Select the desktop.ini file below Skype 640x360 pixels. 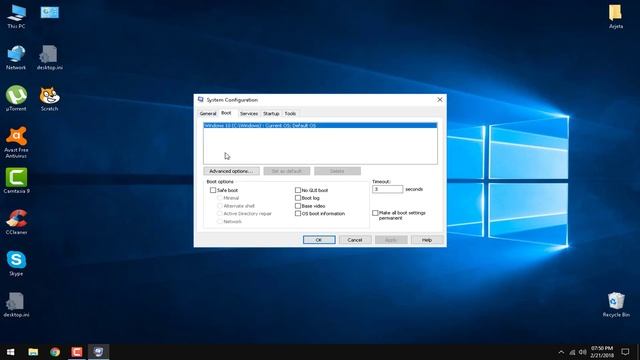pyautogui.click(x=16, y=304)
